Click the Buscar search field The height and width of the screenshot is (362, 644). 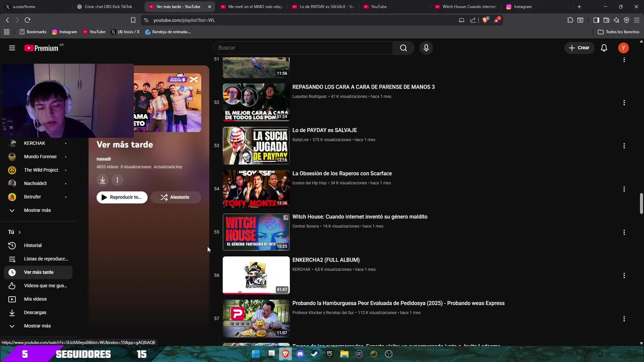303,48
